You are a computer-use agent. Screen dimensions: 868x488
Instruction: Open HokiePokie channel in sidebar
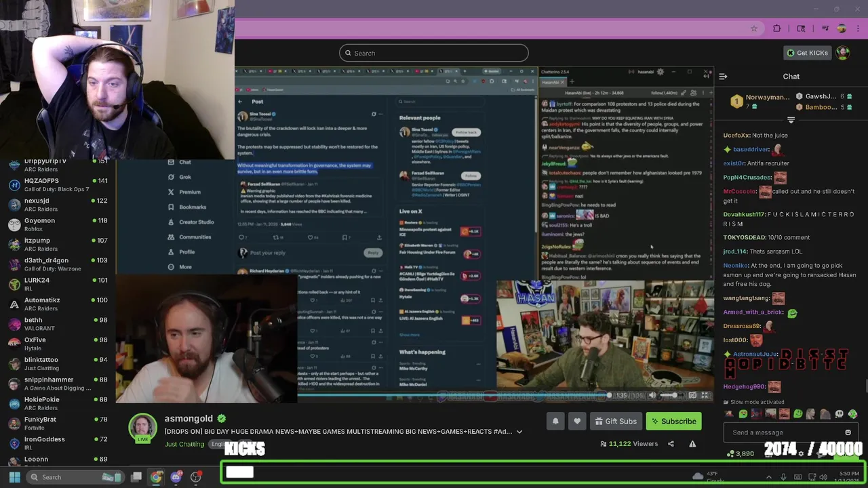pos(58,403)
